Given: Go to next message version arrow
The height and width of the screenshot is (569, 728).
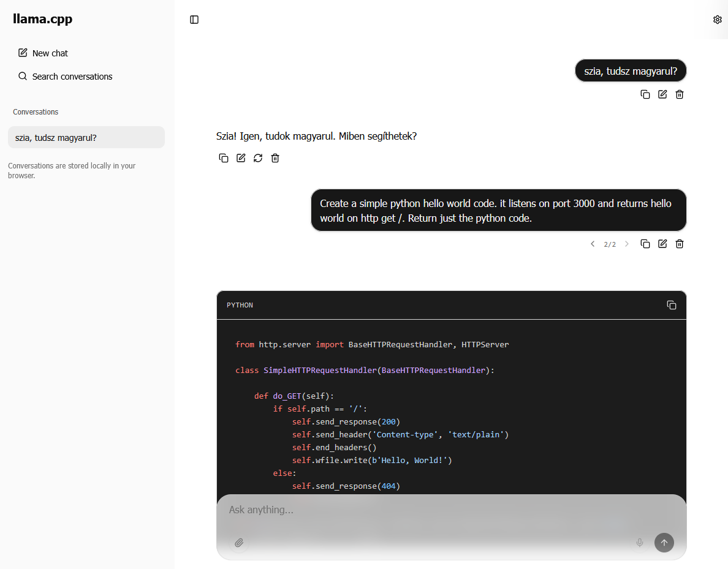Looking at the screenshot, I should coord(627,244).
